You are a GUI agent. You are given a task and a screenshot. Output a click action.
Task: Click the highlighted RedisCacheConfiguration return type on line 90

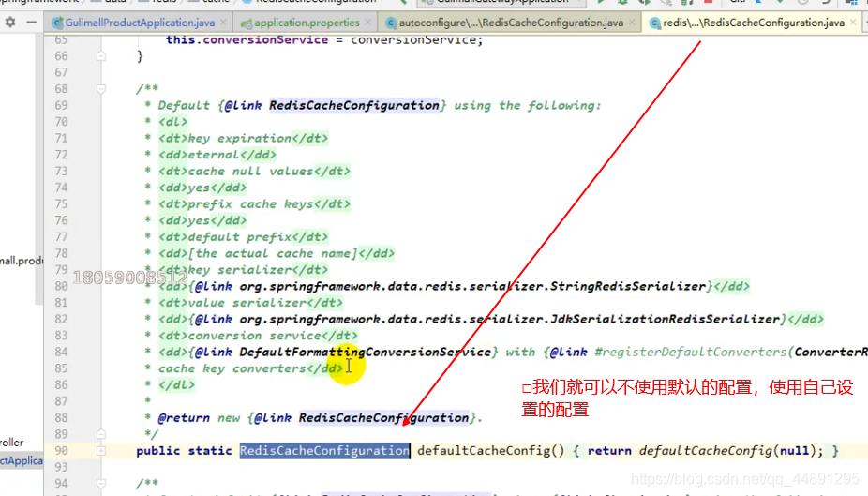point(324,451)
